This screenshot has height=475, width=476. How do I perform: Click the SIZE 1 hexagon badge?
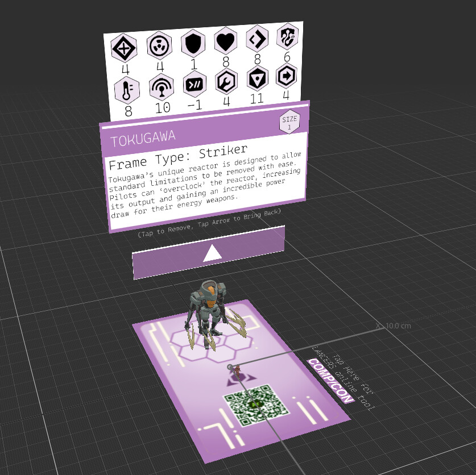click(289, 121)
